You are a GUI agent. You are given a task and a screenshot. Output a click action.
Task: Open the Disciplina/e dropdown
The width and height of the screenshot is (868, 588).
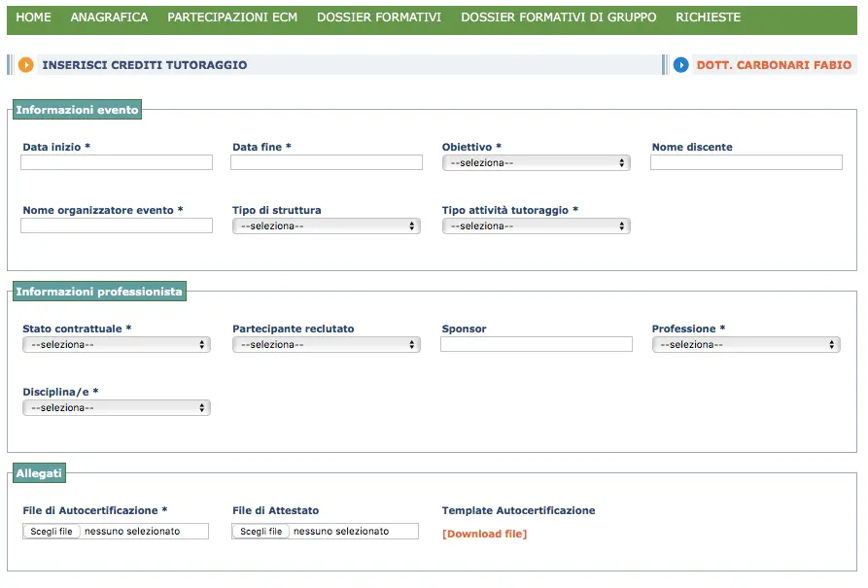click(117, 407)
